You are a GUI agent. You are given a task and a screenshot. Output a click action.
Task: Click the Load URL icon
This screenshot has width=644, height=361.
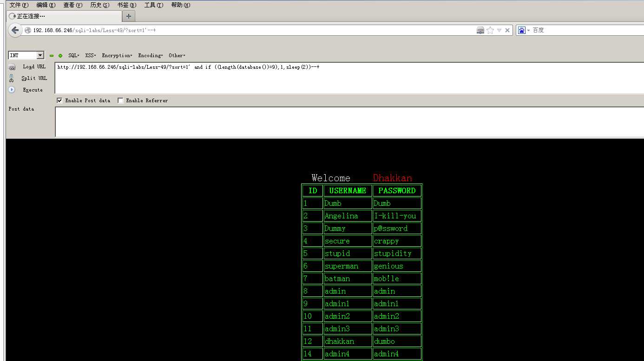coord(12,67)
